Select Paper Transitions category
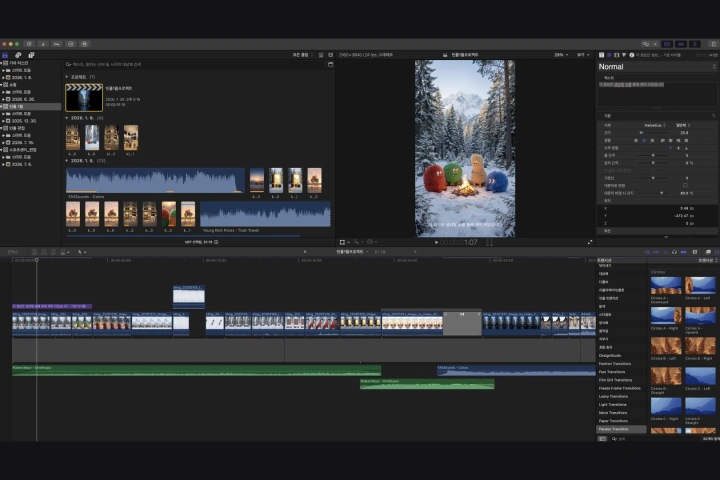This screenshot has height=480, width=720. coord(613,421)
